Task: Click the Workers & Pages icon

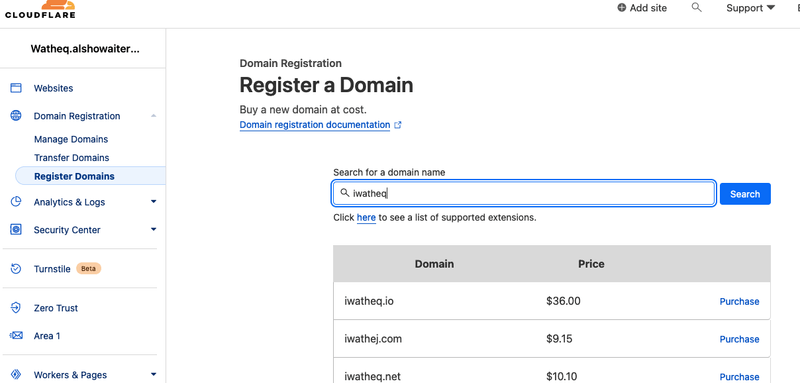Action: (x=16, y=375)
